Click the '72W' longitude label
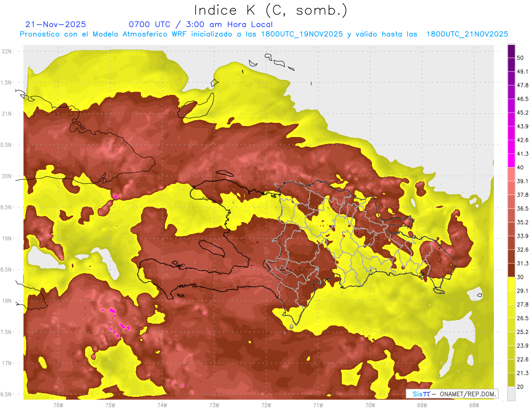The width and height of the screenshot is (532, 411). (x=266, y=405)
